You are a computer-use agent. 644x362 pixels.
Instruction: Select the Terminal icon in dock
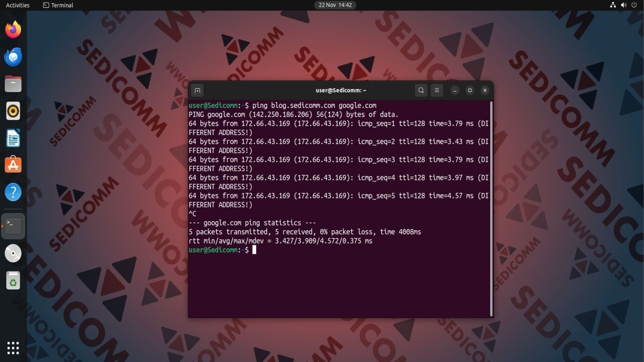(13, 226)
